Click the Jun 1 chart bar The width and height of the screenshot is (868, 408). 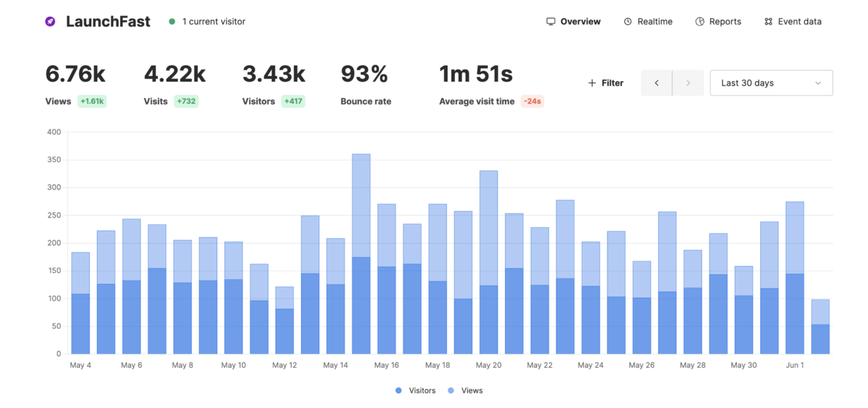[x=795, y=278]
